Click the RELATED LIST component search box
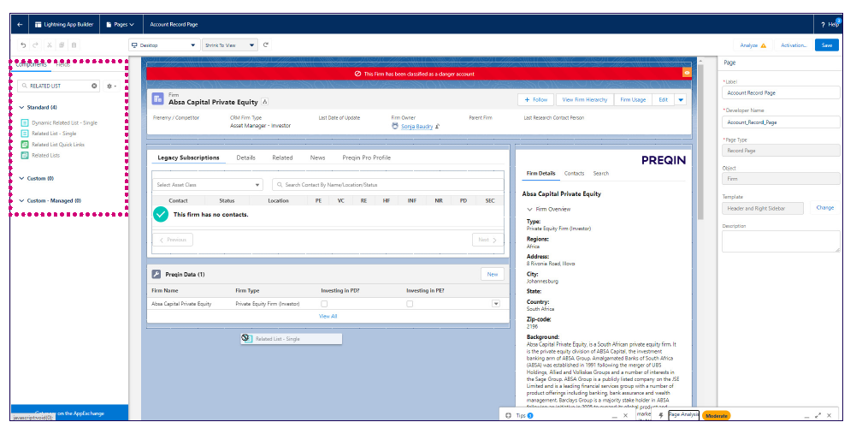The height and width of the screenshot is (434, 868). click(x=58, y=86)
